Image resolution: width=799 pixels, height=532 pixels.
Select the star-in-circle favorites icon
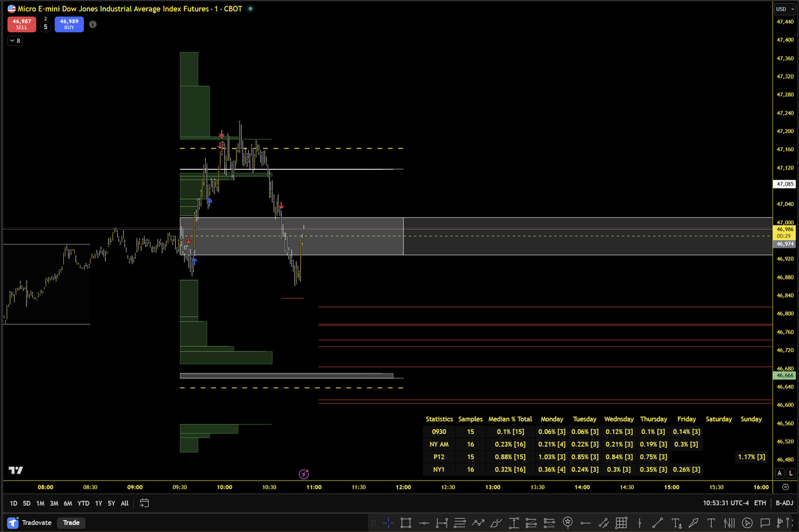(568, 523)
